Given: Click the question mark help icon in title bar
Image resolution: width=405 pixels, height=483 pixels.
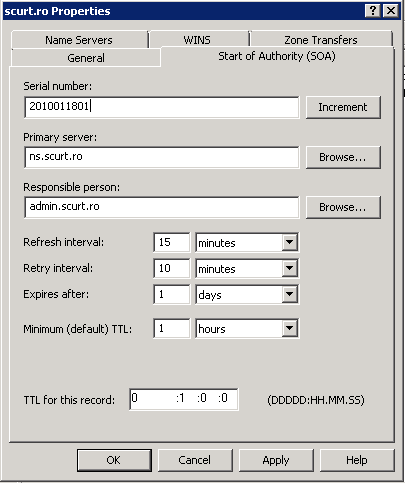Looking at the screenshot, I should 373,11.
